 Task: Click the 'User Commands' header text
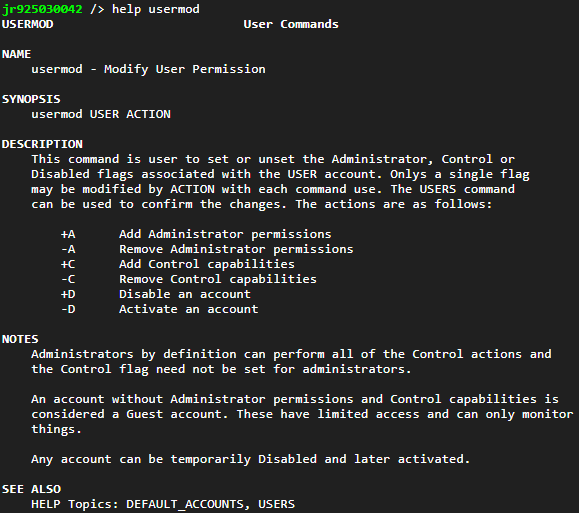[x=291, y=24]
